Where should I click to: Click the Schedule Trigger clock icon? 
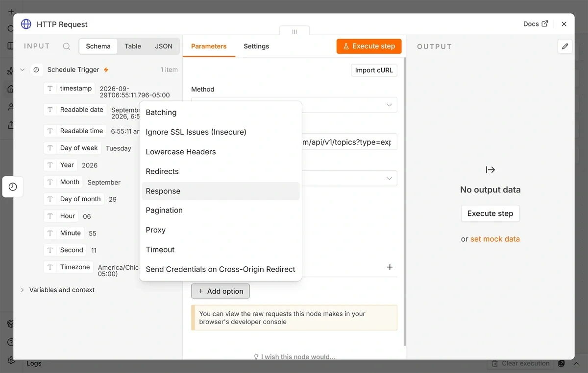point(36,70)
